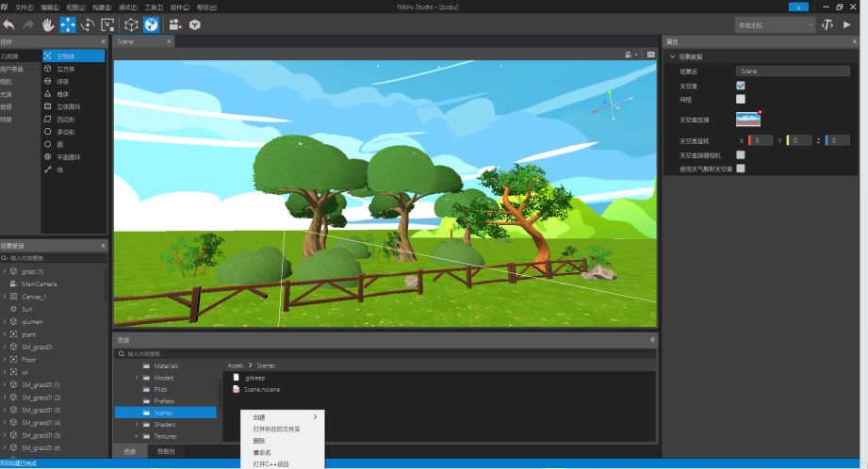Enable the 网格 grid checkbox

pos(741,98)
